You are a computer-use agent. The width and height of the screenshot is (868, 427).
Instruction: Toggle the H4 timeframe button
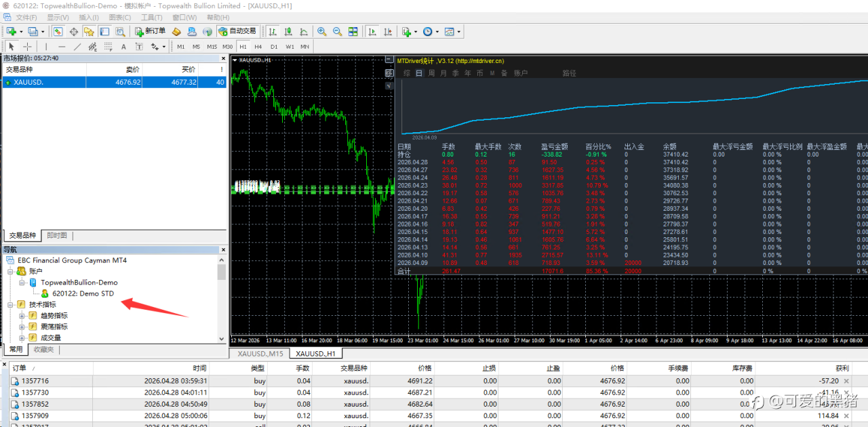pos(258,47)
